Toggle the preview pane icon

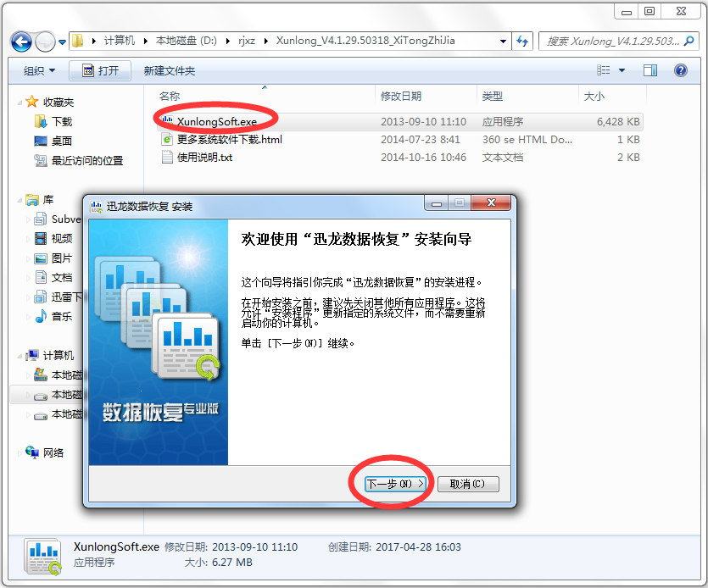click(650, 70)
